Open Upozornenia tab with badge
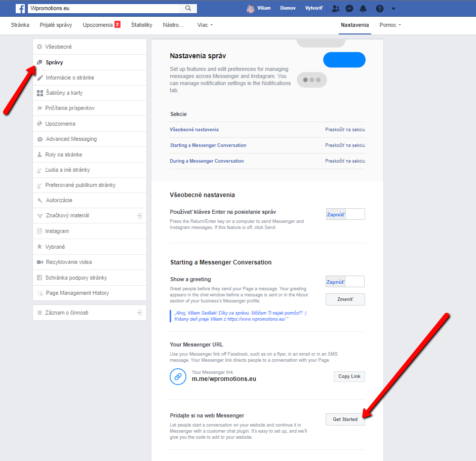This screenshot has height=461, width=476. (x=101, y=25)
